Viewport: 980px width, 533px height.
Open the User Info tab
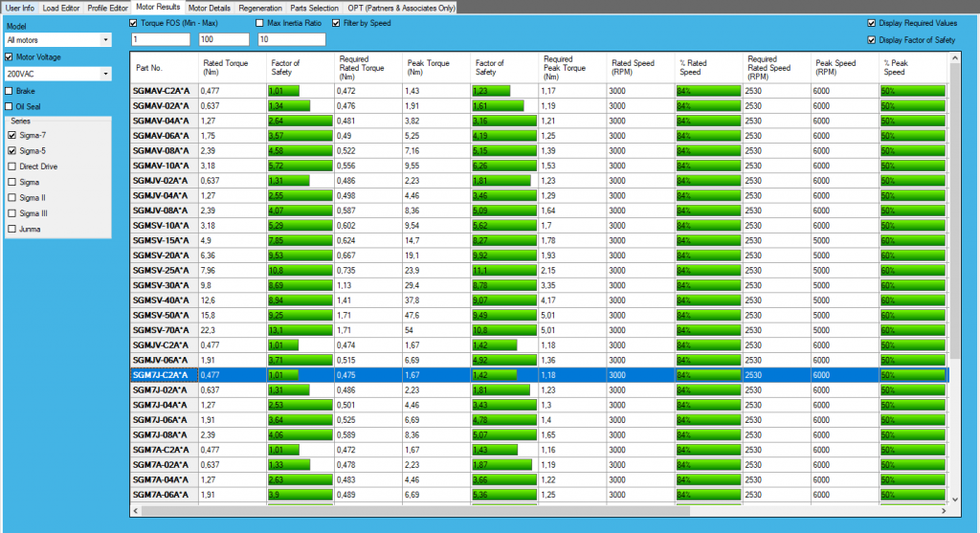tap(19, 8)
